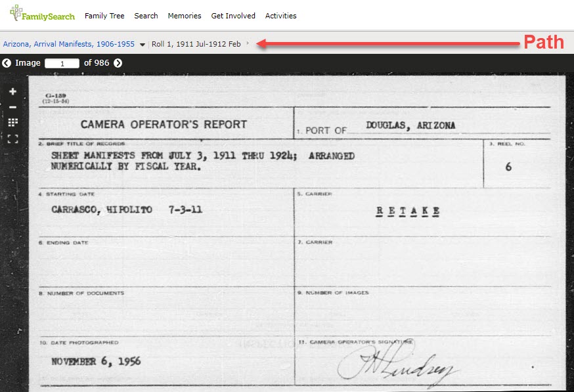This screenshot has height=392, width=574.
Task: Click the image number input field
Action: pos(62,63)
